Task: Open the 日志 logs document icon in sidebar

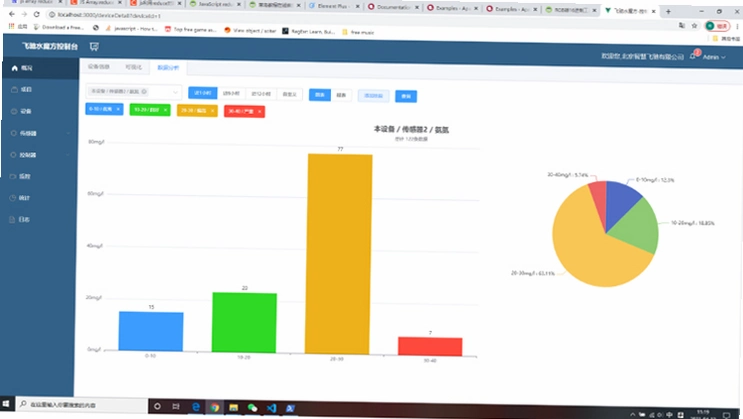Action: click(12, 219)
